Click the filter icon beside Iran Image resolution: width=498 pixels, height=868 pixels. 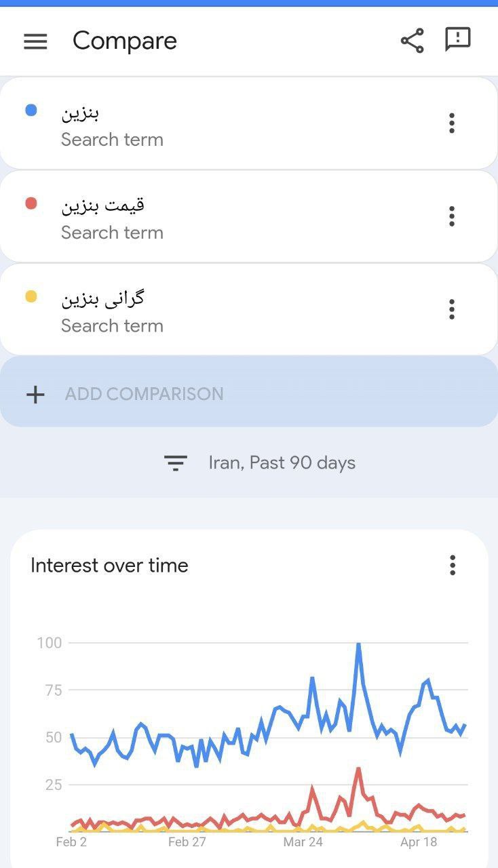(x=175, y=463)
